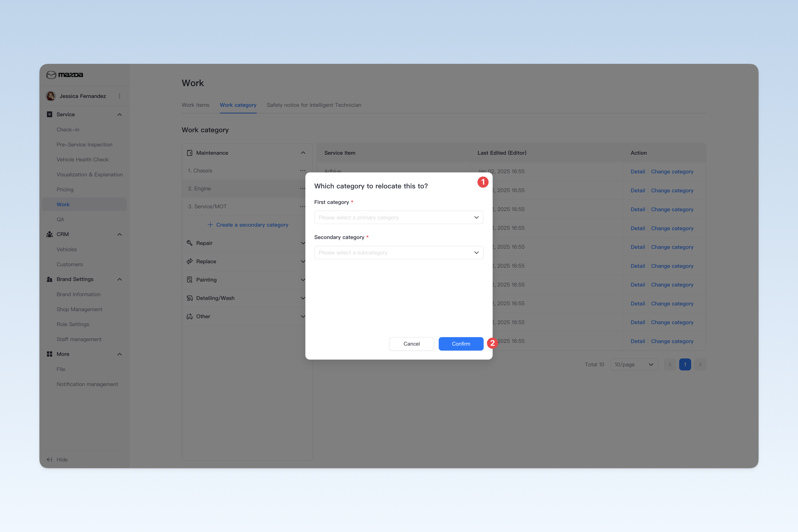Click plus icon for secondary category

[211, 225]
